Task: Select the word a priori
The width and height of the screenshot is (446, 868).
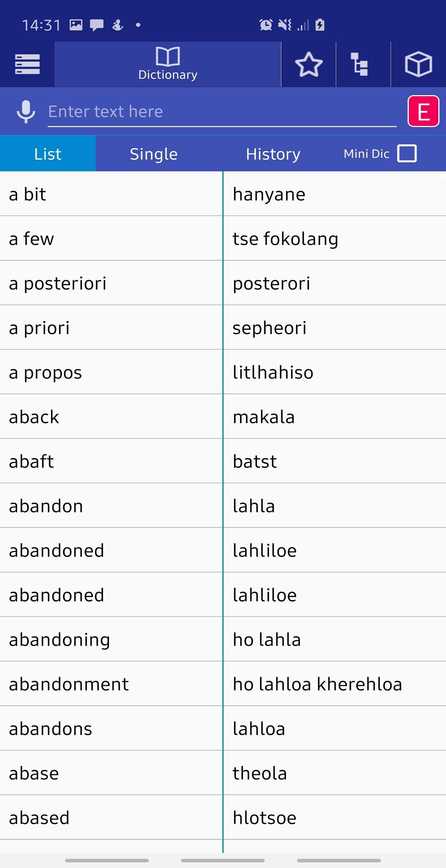Action: pyautogui.click(x=39, y=328)
